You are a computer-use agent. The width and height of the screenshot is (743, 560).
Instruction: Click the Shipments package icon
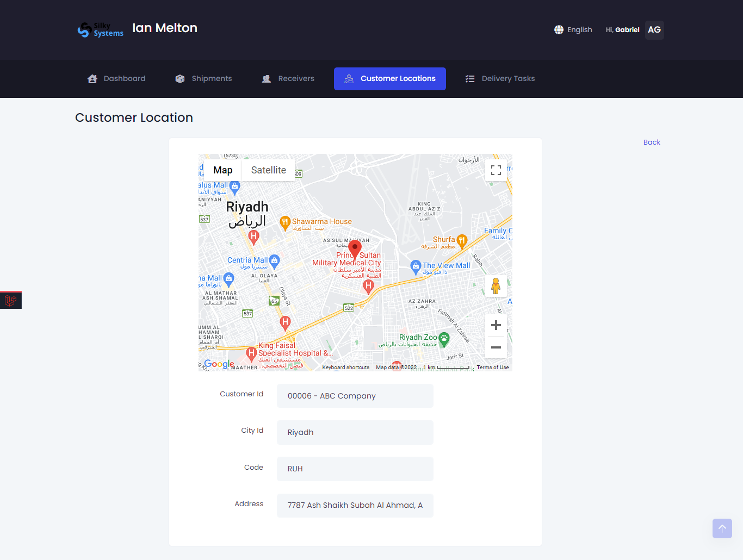(x=179, y=78)
